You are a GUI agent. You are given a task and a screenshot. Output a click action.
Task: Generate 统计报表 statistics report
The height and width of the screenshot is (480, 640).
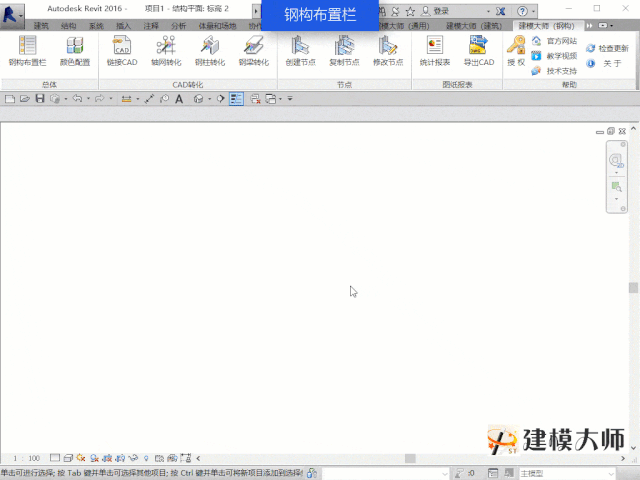pos(435,51)
